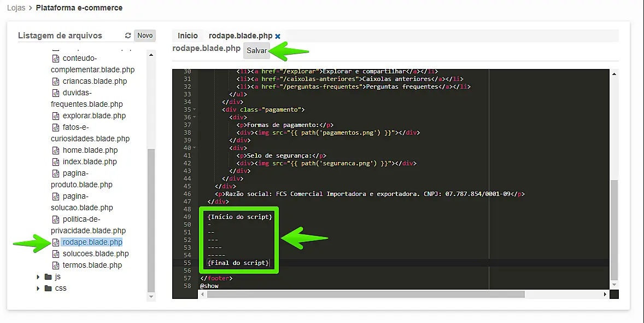Fold code at line 40 arrow
The height and width of the screenshot is (323, 644).
[x=194, y=148]
